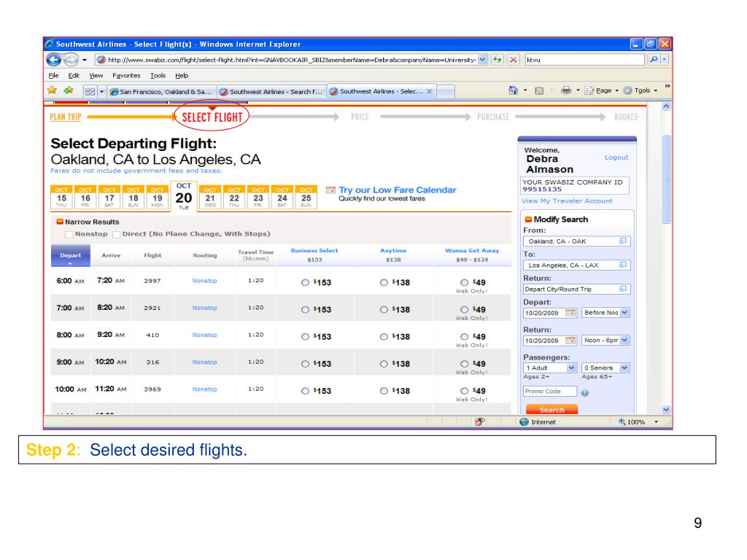Click the Refresh page icon
Viewport: 747px width, 560px height.
497,60
